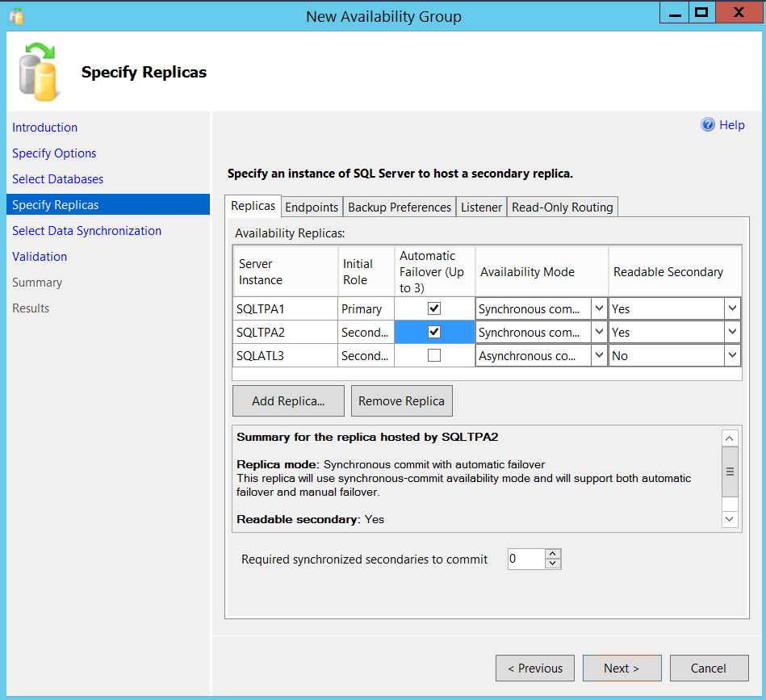Click the Add Replica button
This screenshot has width=766, height=700.
pyautogui.click(x=287, y=400)
